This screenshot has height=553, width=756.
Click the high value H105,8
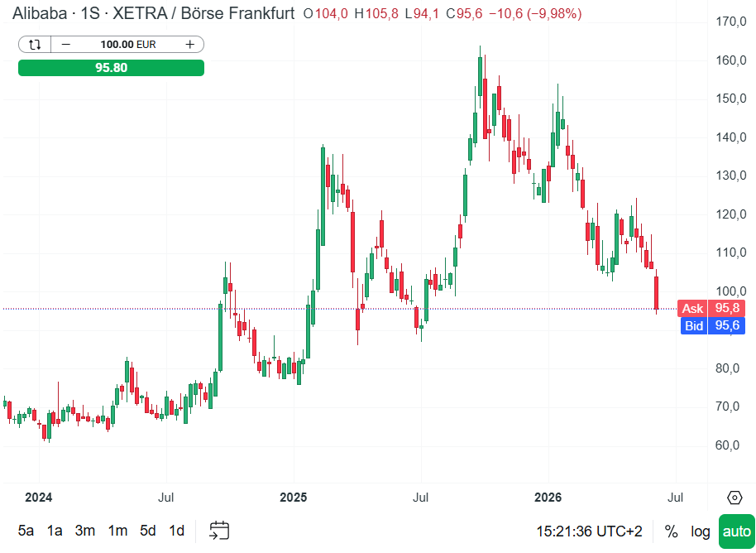pyautogui.click(x=376, y=13)
